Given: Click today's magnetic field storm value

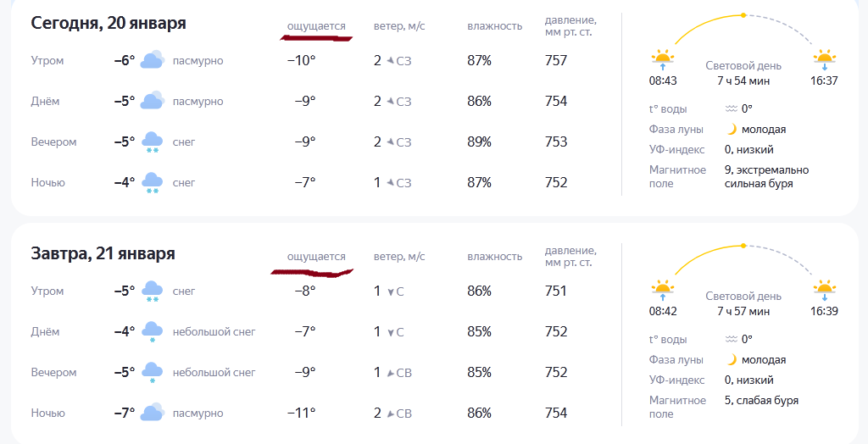Looking at the screenshot, I should point(766,176).
